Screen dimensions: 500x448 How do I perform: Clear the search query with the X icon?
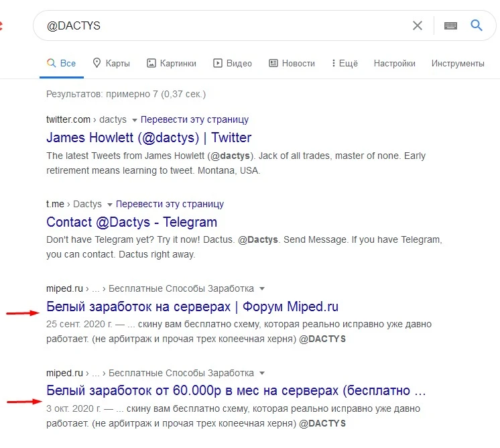coord(418,25)
